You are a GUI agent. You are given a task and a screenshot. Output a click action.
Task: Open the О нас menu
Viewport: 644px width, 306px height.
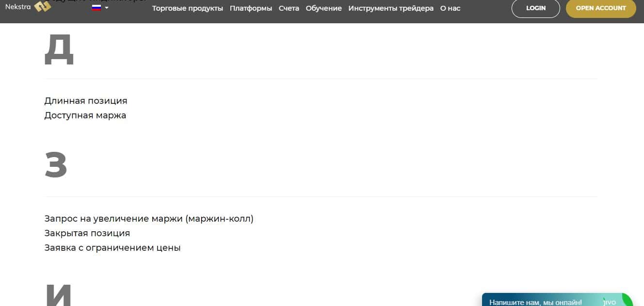[x=450, y=8]
